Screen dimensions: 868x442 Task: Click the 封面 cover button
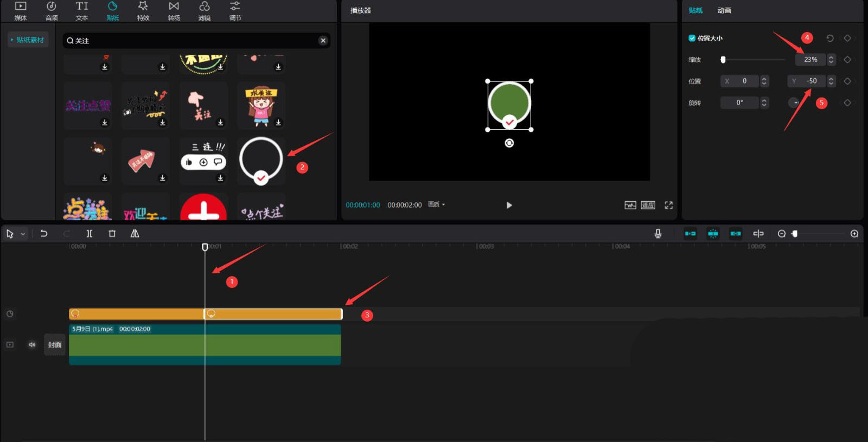pyautogui.click(x=54, y=345)
